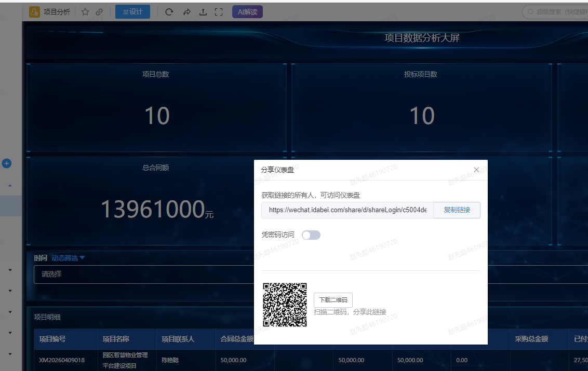Click the link icon beside 项目分析
The image size is (588, 371).
(99, 12)
